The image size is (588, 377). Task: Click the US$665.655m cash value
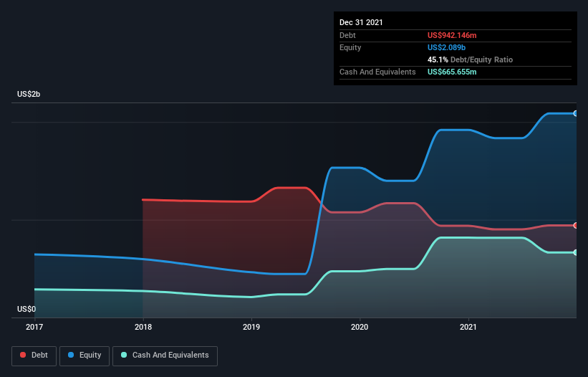pos(452,72)
